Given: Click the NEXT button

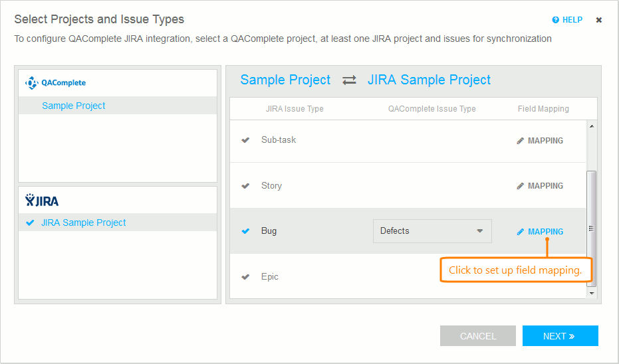Looking at the screenshot, I should (x=560, y=336).
